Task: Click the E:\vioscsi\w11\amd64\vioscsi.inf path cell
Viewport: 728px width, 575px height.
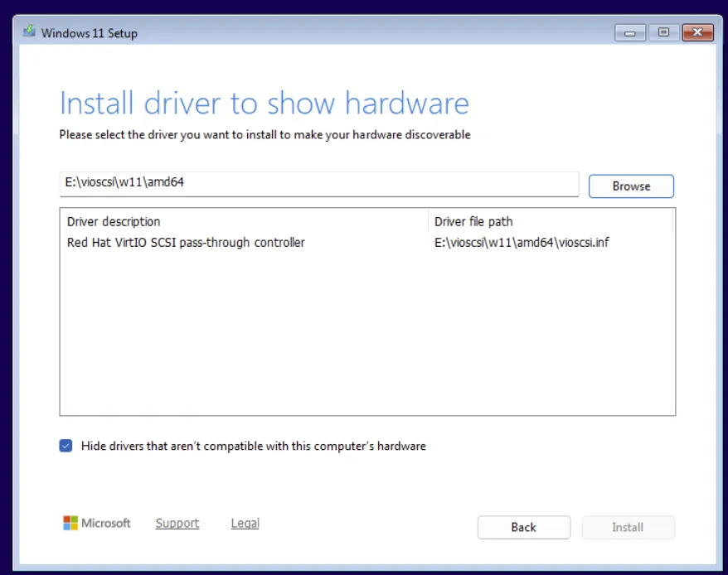Action: coord(522,242)
